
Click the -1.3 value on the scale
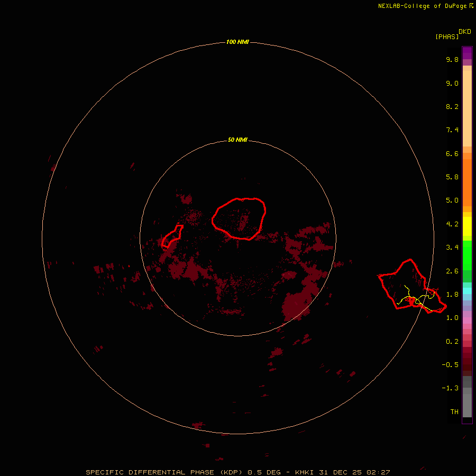(x=452, y=388)
